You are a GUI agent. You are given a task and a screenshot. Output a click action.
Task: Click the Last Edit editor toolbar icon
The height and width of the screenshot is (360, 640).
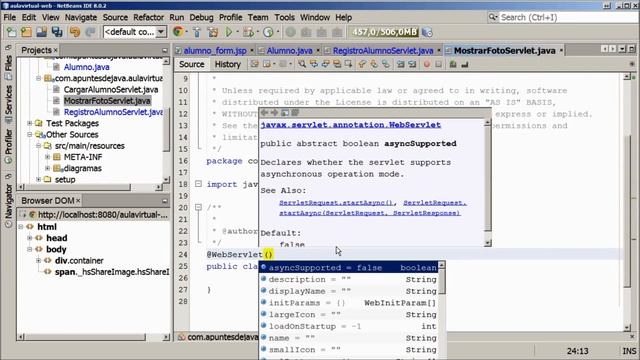pos(254,64)
